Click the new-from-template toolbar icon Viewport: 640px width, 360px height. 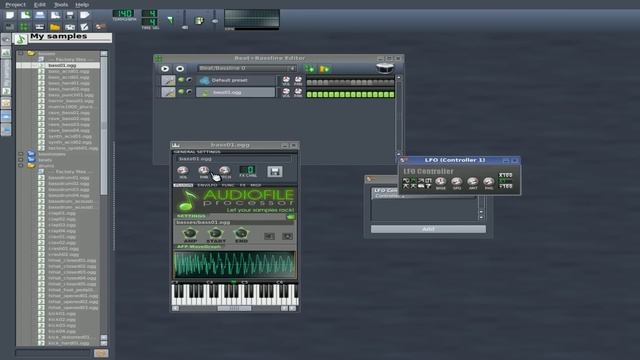(25, 15)
